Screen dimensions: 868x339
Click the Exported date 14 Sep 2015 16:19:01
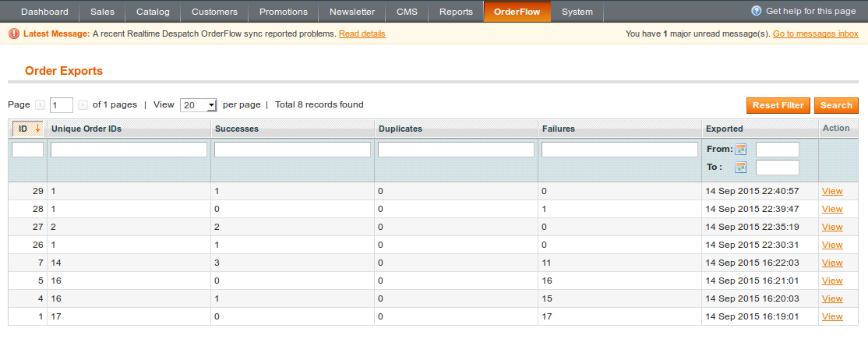tap(753, 317)
